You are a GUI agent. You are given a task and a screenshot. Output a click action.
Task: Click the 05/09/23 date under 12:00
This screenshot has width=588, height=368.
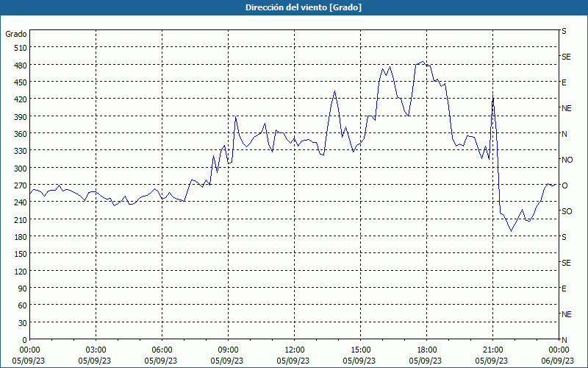pyautogui.click(x=293, y=361)
